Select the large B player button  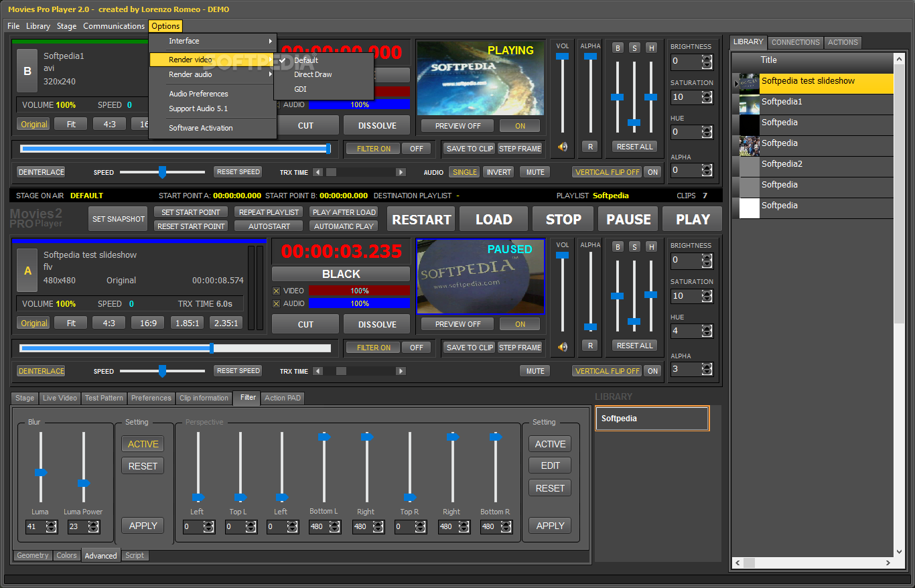coord(27,71)
